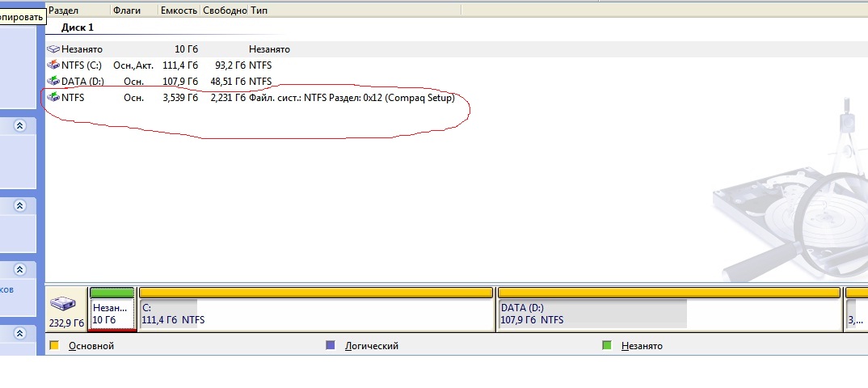
Task: Select the Незанято 10 Гб list row
Action: (456, 49)
